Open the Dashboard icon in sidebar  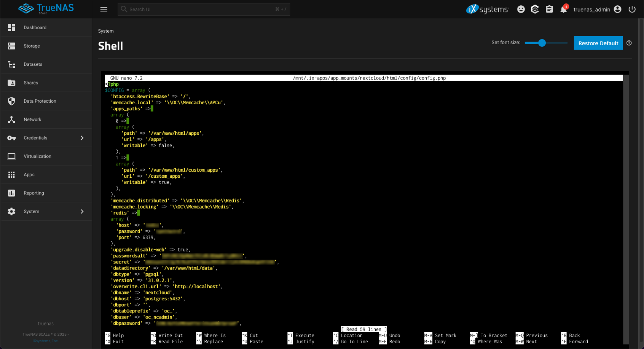[x=11, y=27]
